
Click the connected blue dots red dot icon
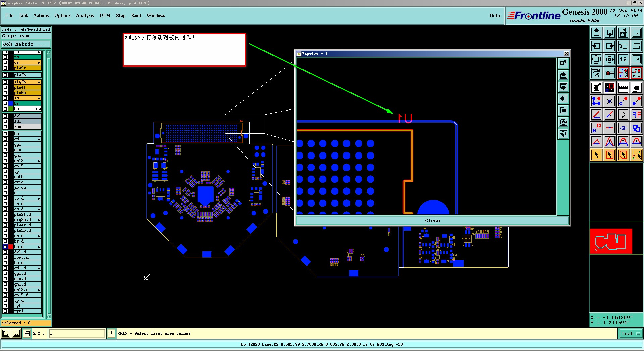click(x=596, y=101)
